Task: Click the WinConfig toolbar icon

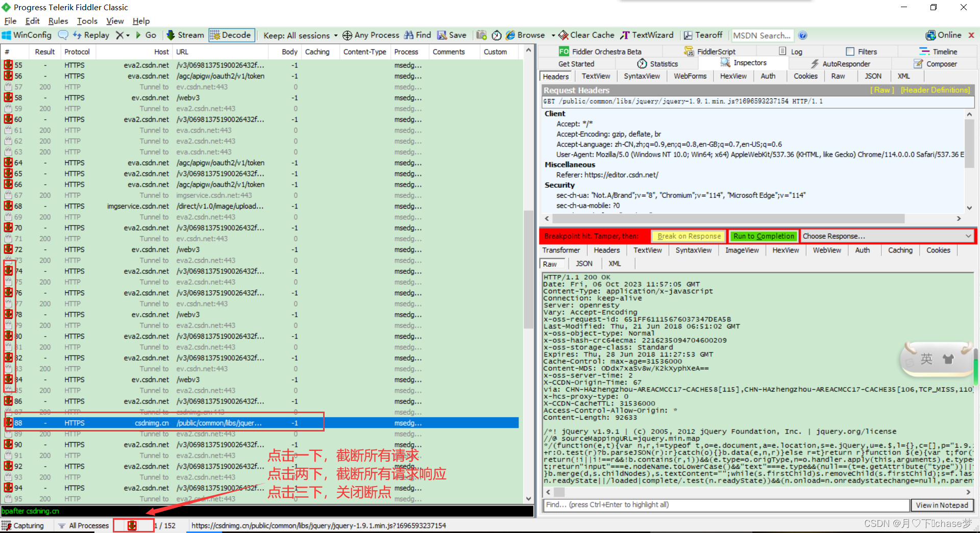Action: (x=27, y=35)
